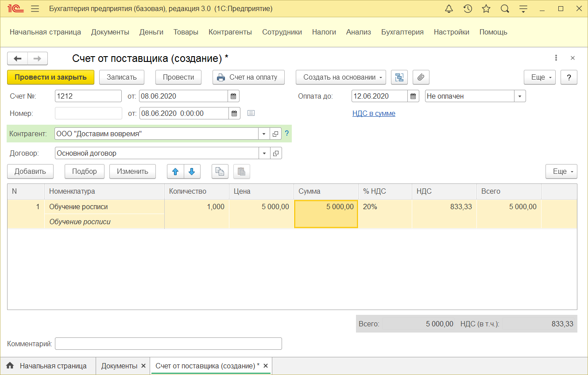Open НДС в сумме link

[374, 113]
